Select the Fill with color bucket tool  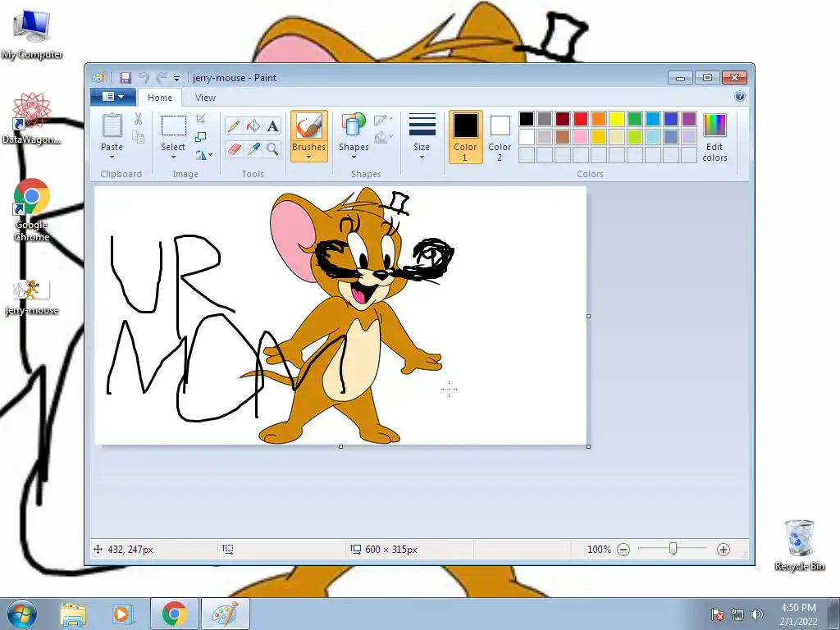point(253,126)
